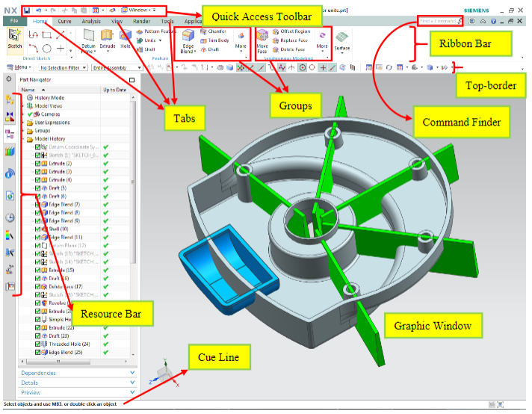Open the Surface tool in ribbon

point(341,39)
